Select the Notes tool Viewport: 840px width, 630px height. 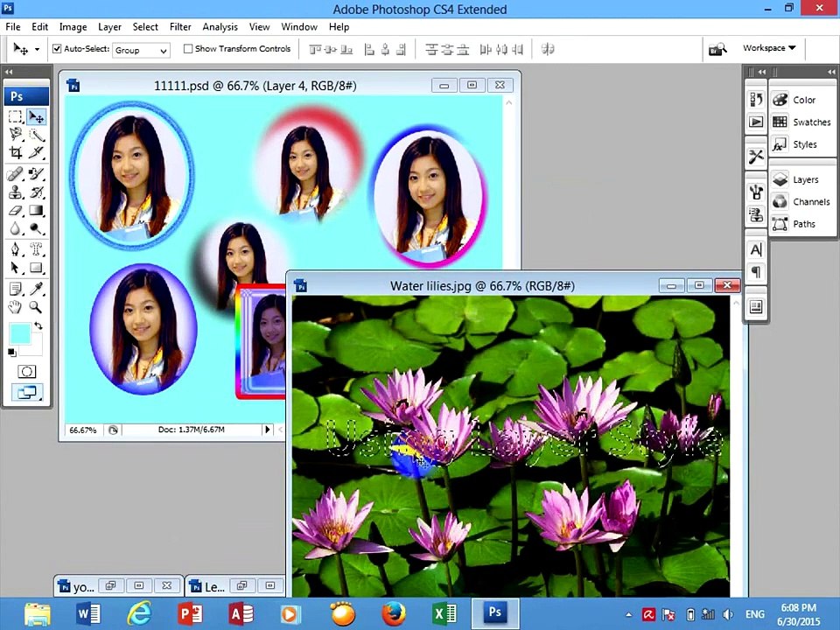point(16,290)
